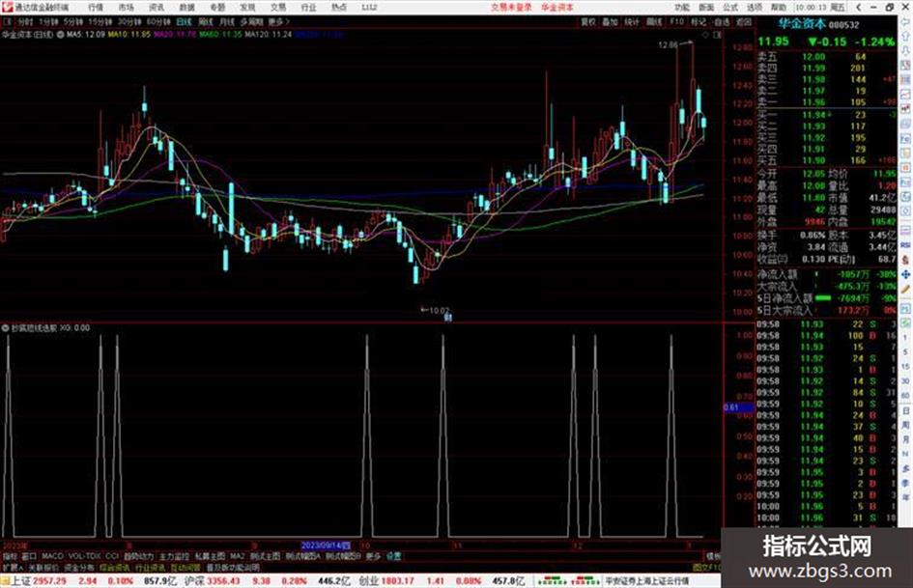Image resolution: width=913 pixels, height=588 pixels.
Task: Click the 通达信 app logo icon
Action: pyautogui.click(x=7, y=7)
